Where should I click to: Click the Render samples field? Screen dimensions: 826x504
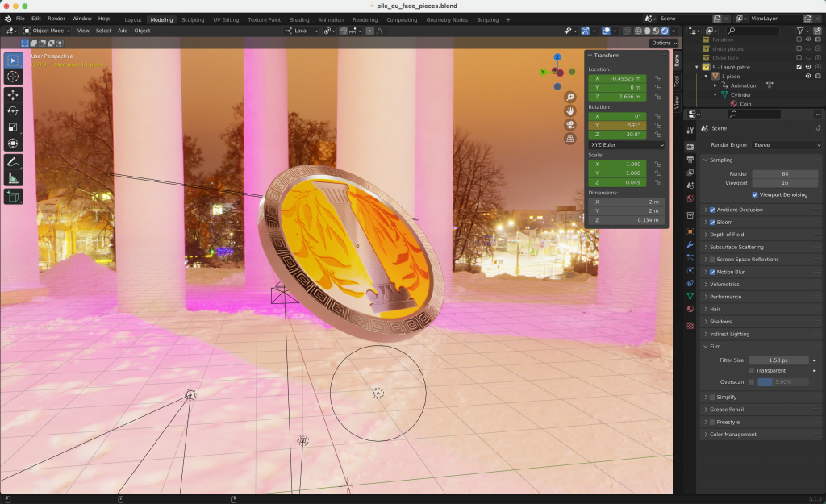point(784,173)
